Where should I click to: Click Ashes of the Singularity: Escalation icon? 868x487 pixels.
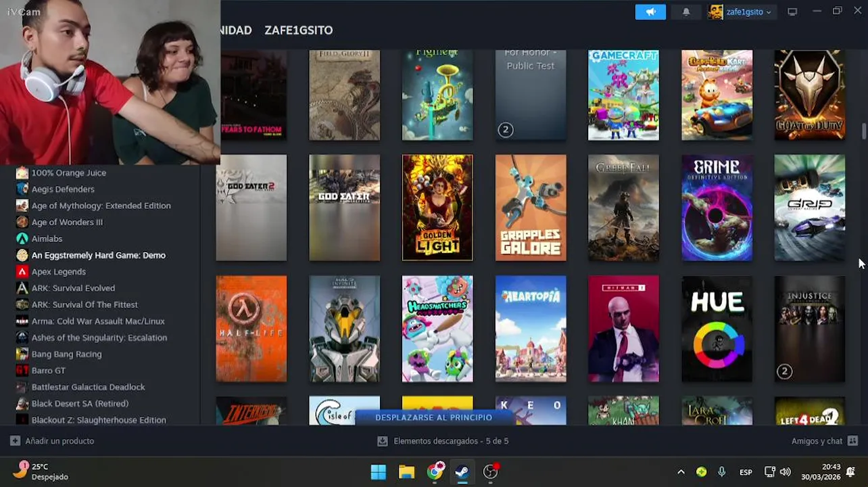click(x=22, y=338)
